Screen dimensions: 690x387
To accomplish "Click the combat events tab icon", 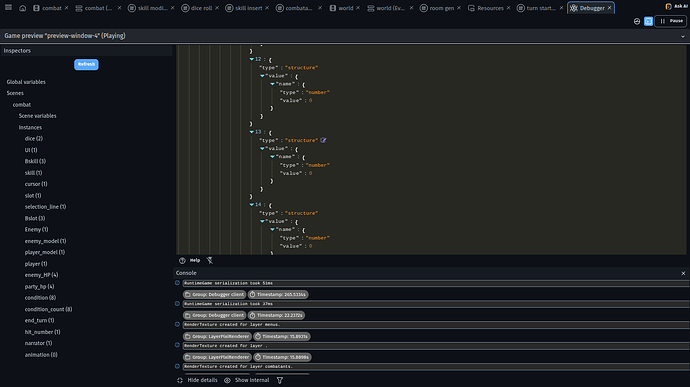I will point(79,8).
